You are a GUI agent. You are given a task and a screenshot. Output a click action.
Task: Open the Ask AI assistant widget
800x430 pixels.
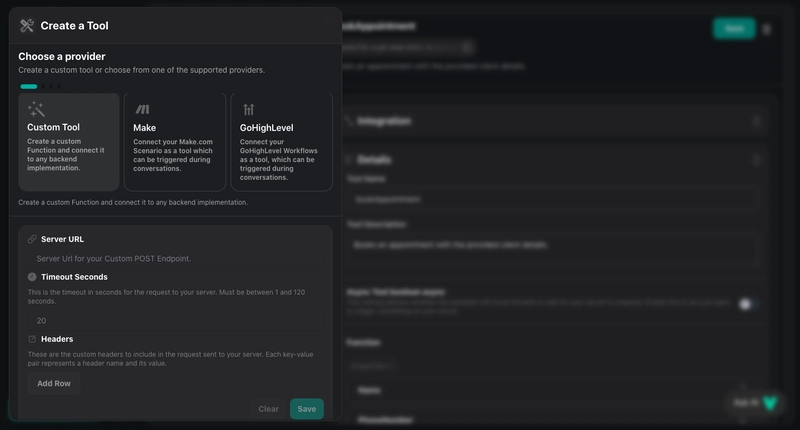[x=756, y=402]
